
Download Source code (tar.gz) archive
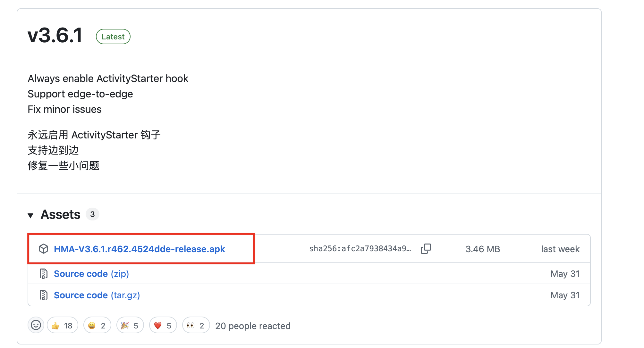(97, 295)
